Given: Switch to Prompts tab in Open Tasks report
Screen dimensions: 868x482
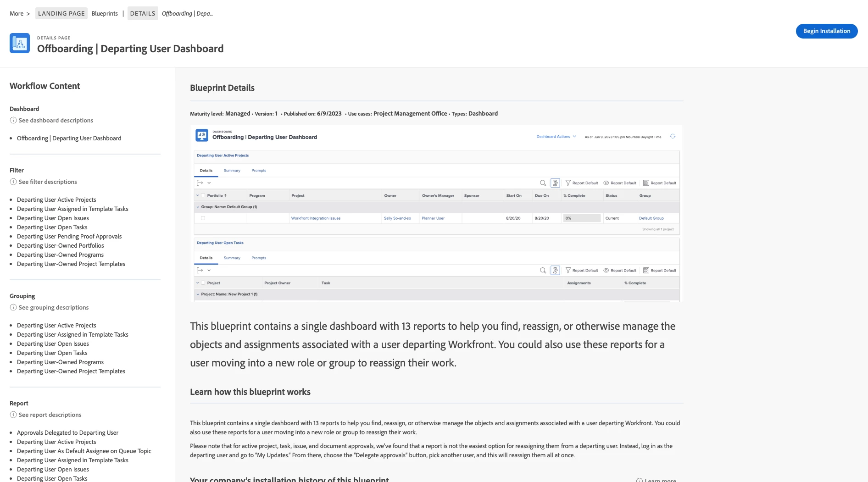Looking at the screenshot, I should (x=259, y=258).
